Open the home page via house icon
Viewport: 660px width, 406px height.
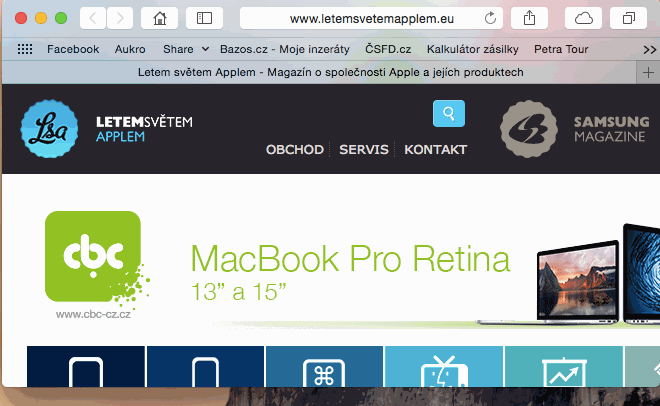(x=160, y=18)
